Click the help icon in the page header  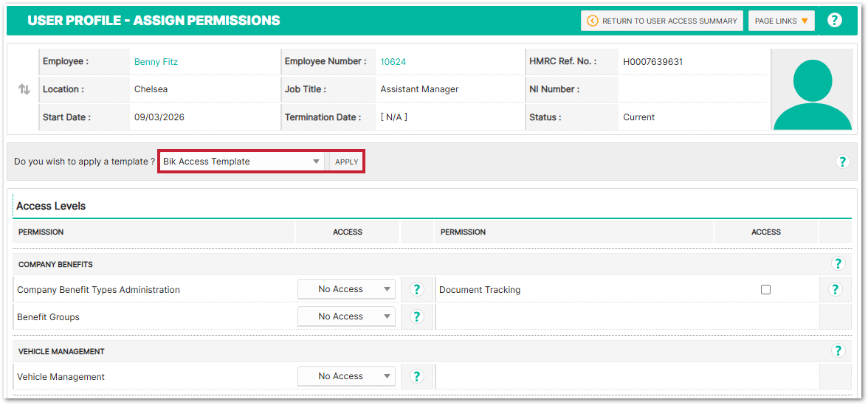click(x=834, y=21)
